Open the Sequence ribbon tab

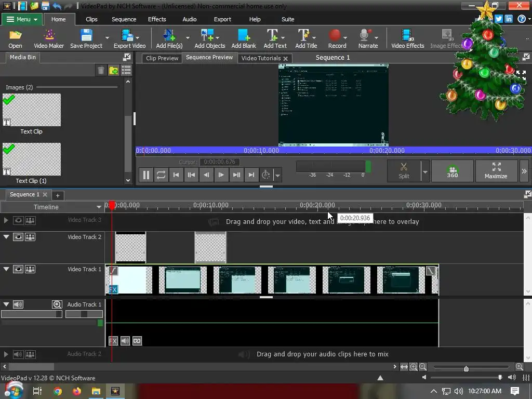[124, 19]
